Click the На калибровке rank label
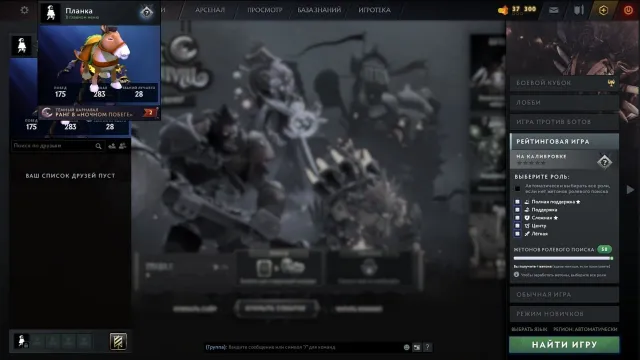Image resolution: width=640 pixels, height=360 pixels. 541,156
